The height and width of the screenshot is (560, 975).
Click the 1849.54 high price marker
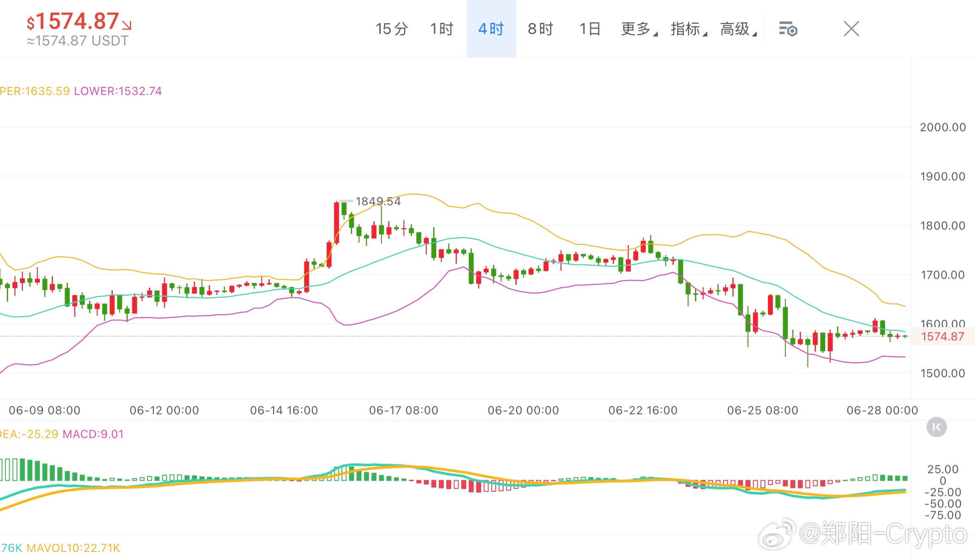[x=378, y=201]
